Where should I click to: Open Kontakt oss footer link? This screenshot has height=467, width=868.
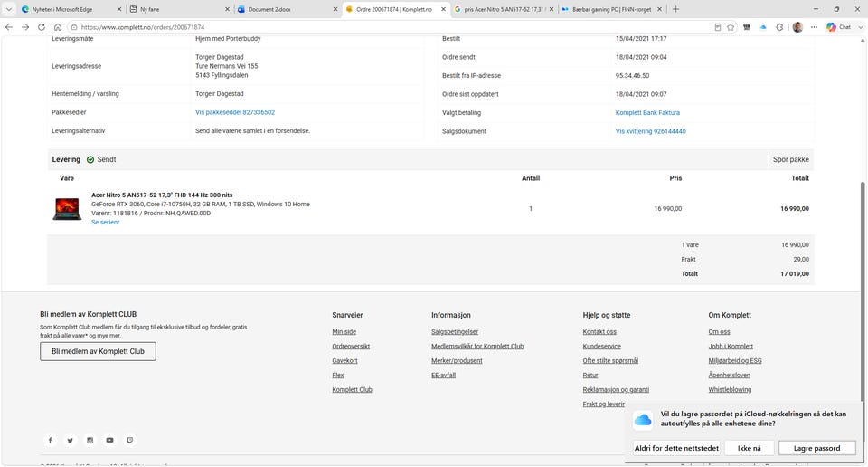click(x=599, y=332)
